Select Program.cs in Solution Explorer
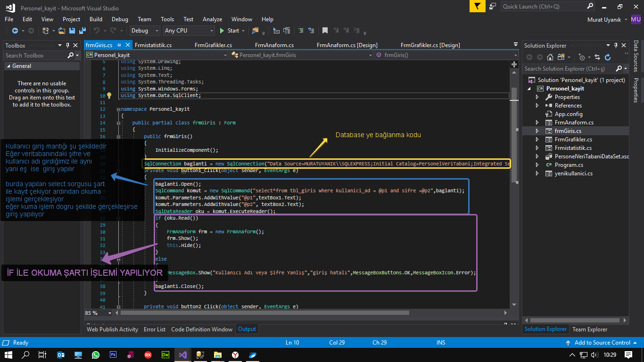This screenshot has width=644, height=362. (x=569, y=165)
